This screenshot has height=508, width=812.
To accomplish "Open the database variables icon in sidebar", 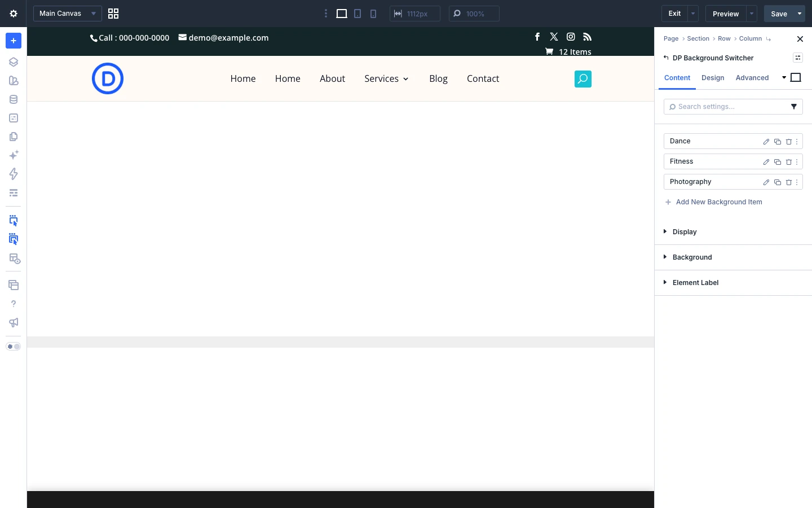I will pyautogui.click(x=14, y=99).
